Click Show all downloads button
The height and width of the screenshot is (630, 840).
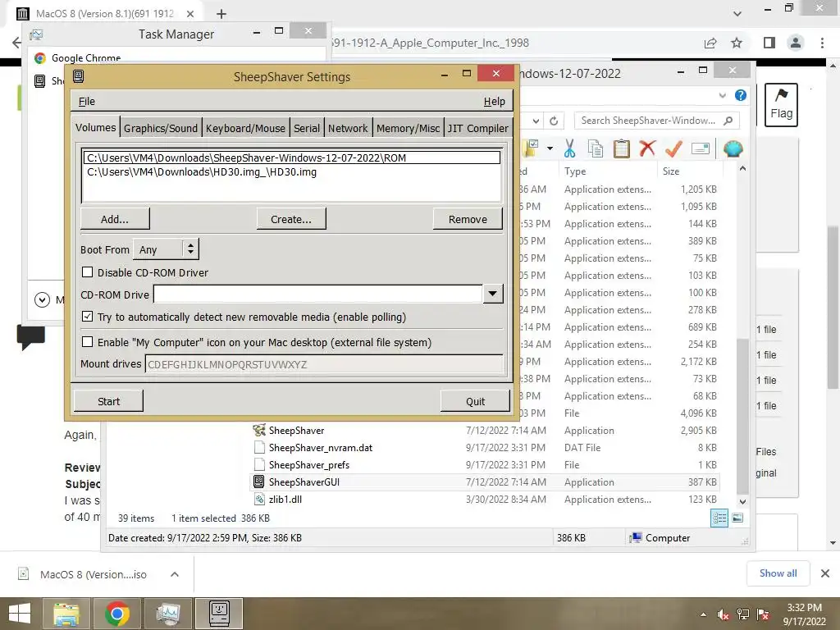[778, 573]
